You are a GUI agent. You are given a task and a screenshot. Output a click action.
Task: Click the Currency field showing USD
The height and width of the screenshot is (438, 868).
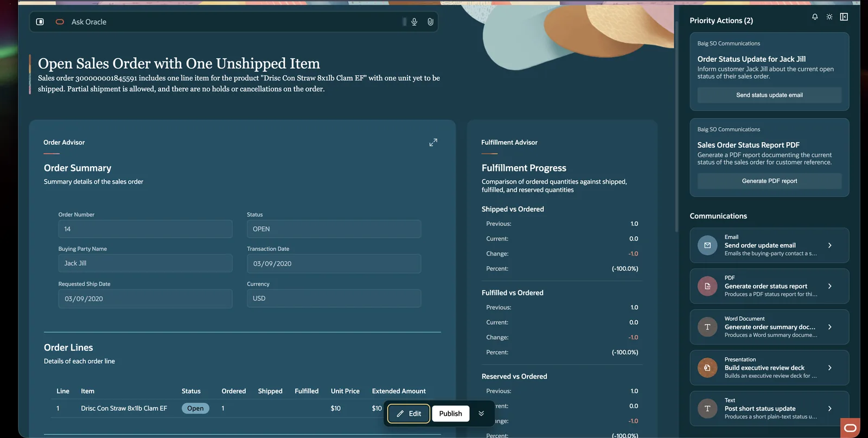click(x=334, y=299)
